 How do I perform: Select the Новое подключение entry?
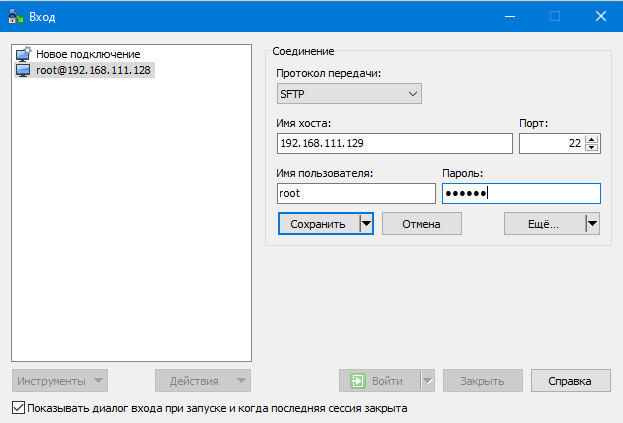pos(88,54)
